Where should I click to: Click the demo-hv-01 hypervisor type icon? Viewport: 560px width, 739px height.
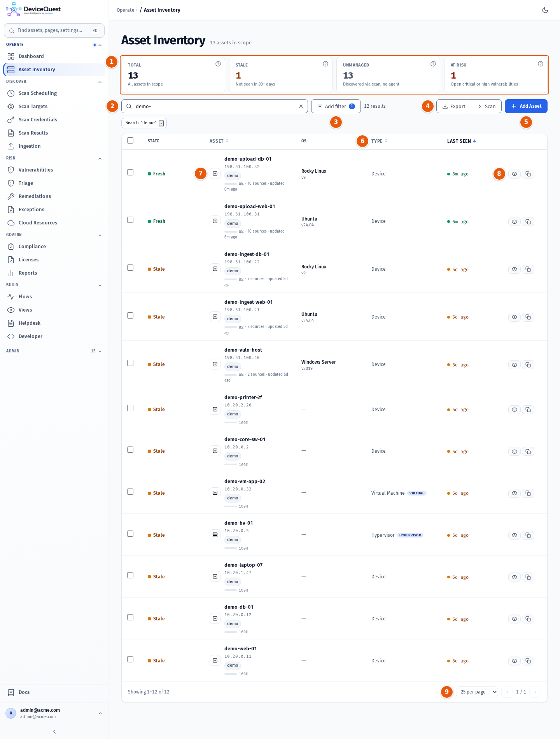pyautogui.click(x=215, y=535)
